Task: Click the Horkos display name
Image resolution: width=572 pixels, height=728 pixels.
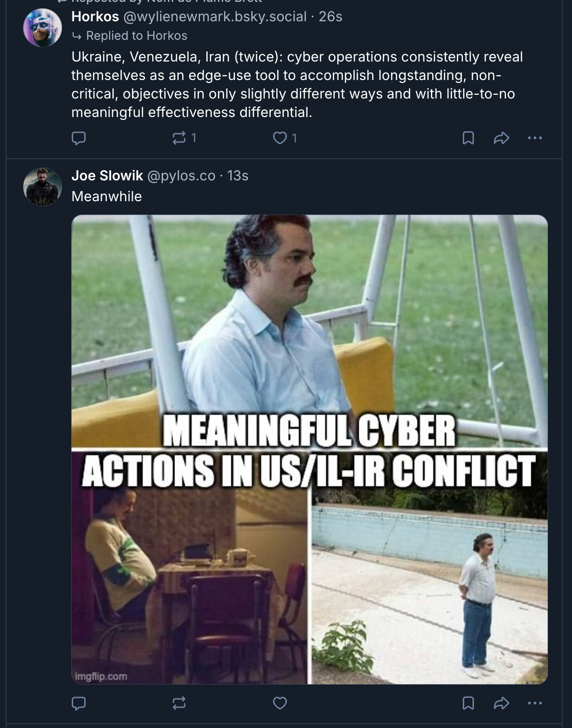Action: pyautogui.click(x=95, y=17)
